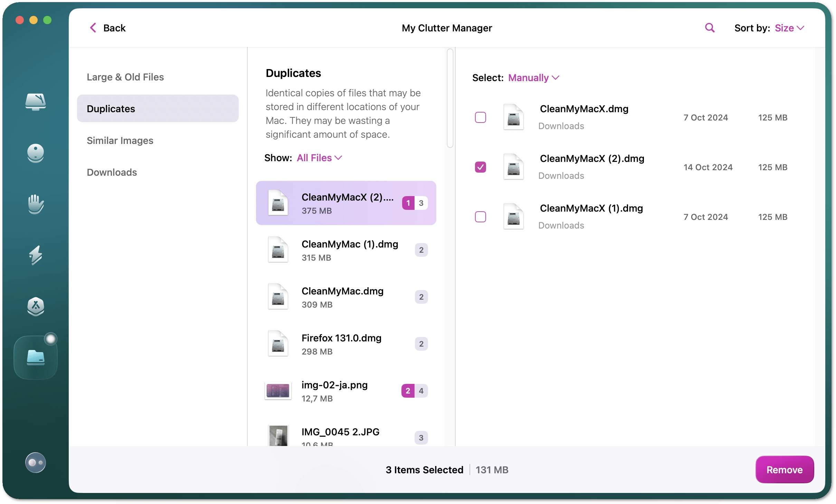Click the selected count badge on CleanMyMacX (2)
The height and width of the screenshot is (504, 836).
408,203
